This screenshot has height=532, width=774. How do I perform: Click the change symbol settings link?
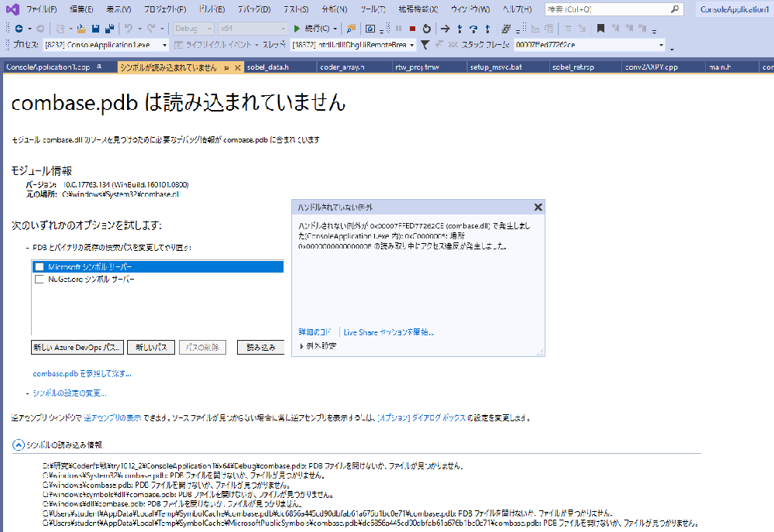click(69, 393)
